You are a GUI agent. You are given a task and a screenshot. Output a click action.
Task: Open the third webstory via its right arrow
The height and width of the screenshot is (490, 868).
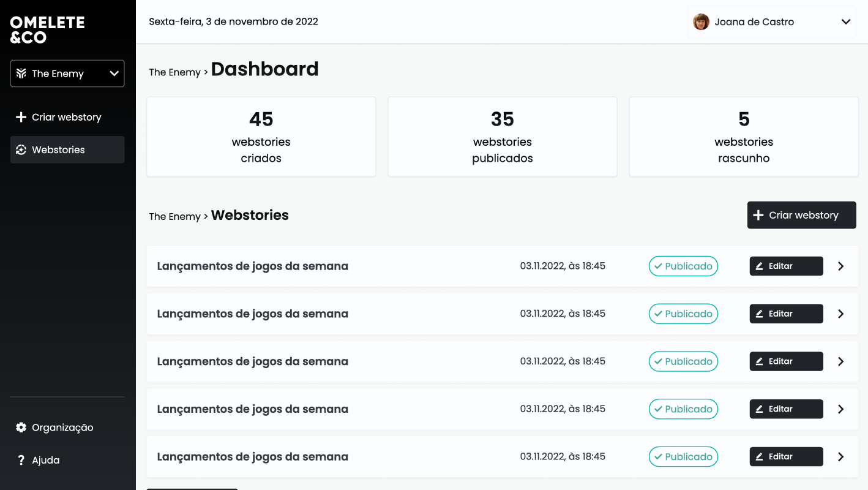(840, 361)
